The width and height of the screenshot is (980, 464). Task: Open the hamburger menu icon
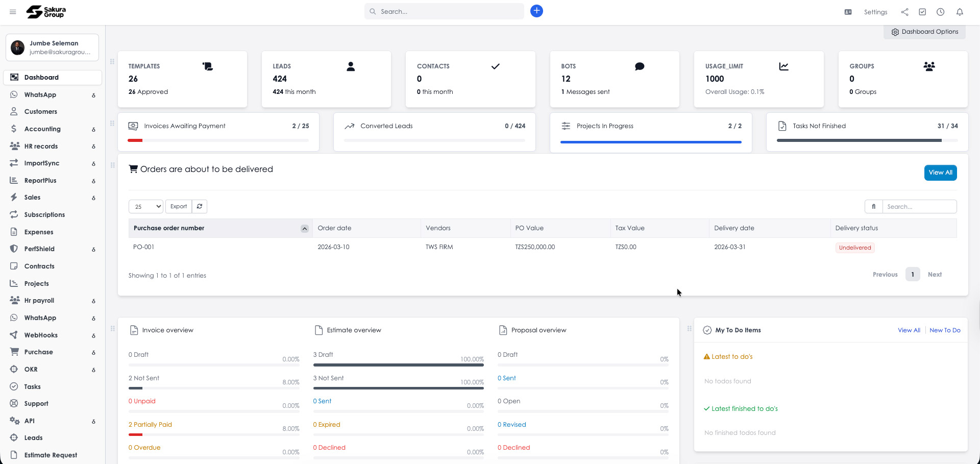pos(13,12)
